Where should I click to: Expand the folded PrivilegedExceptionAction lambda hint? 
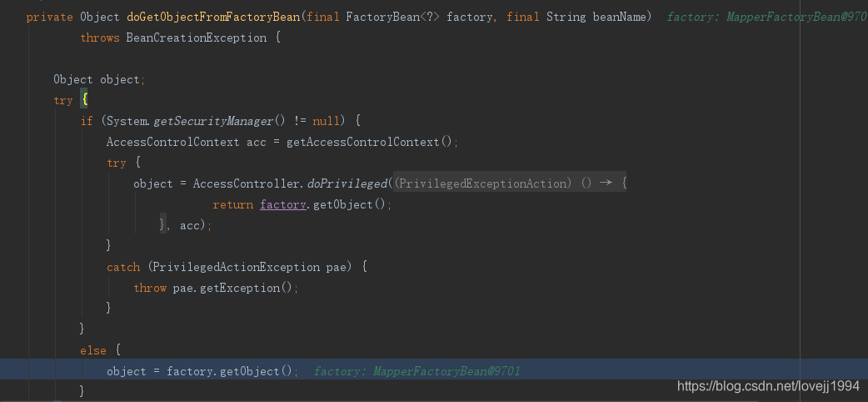point(510,183)
